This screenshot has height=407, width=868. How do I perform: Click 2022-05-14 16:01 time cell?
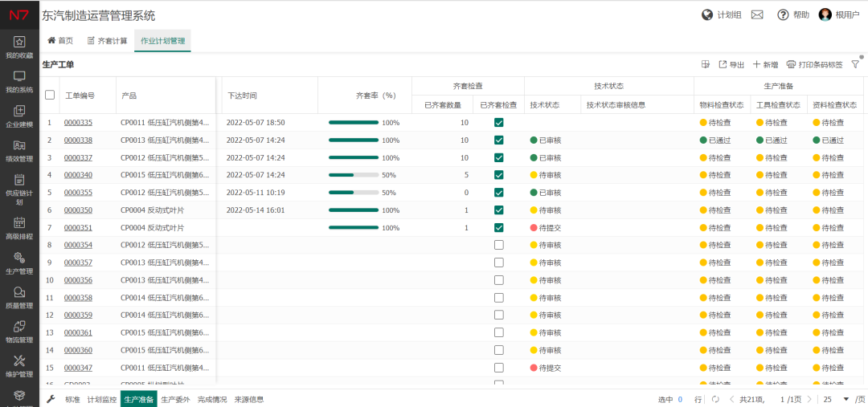[256, 210]
